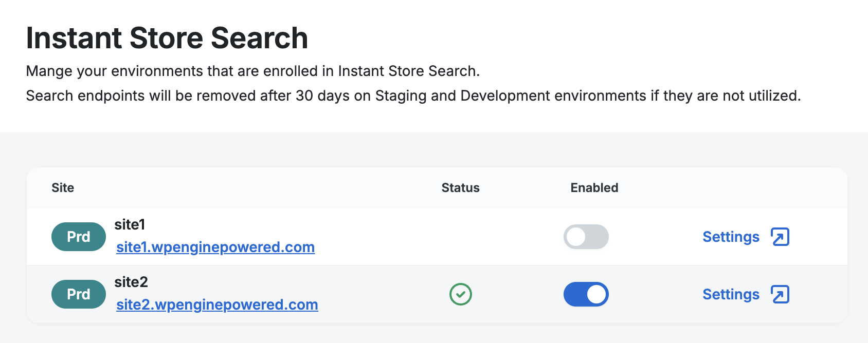Click the external link icon next to site1 Settings
The height and width of the screenshot is (343, 868).
(781, 237)
